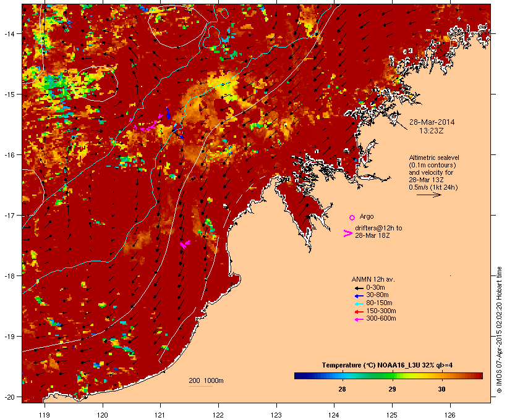507x420 pixels.
Task: Click the 124 longitude axis label
Action: click(x=334, y=415)
